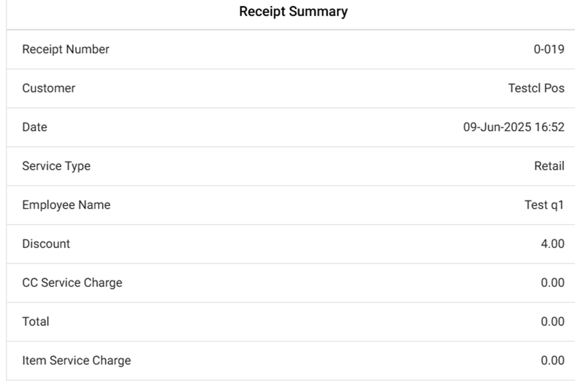
Task: Click the Item Service Charge label
Action: point(76,361)
